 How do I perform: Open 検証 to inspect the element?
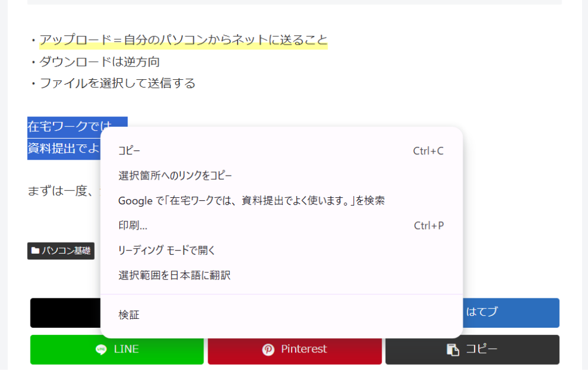pos(129,315)
